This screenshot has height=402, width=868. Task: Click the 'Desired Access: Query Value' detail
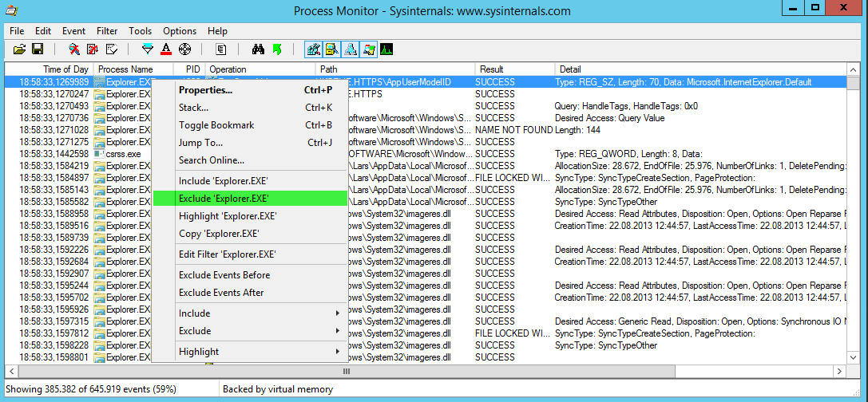(609, 118)
